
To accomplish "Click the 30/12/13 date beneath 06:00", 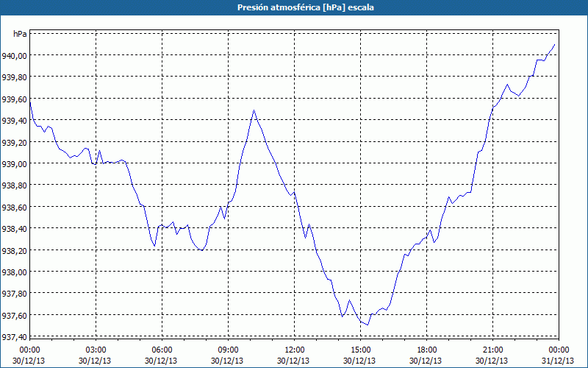I will point(162,361).
